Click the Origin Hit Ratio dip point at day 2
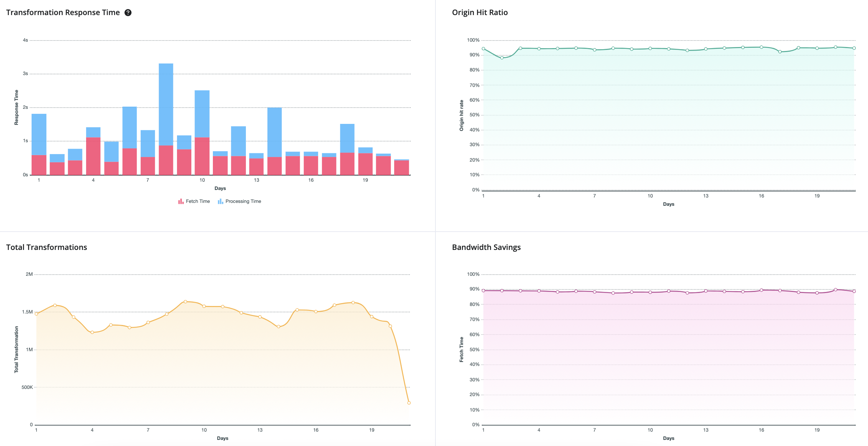This screenshot has width=868, height=446. 502,58
